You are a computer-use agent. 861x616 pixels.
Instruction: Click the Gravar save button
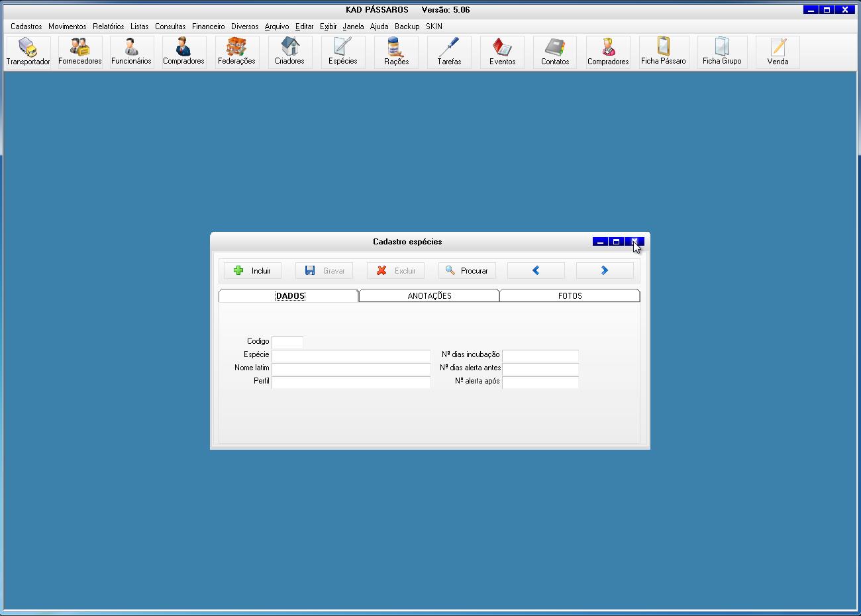[324, 270]
